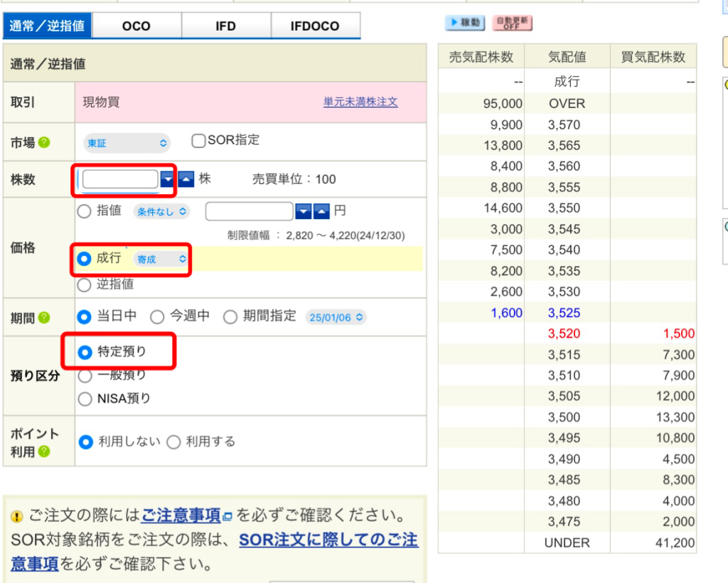
Task: Select the 指値 price radio button
Action: [x=85, y=211]
